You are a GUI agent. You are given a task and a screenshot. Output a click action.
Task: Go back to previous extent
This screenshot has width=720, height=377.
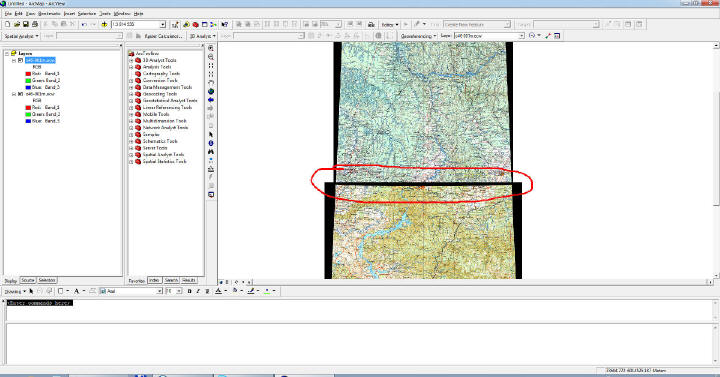pyautogui.click(x=211, y=100)
